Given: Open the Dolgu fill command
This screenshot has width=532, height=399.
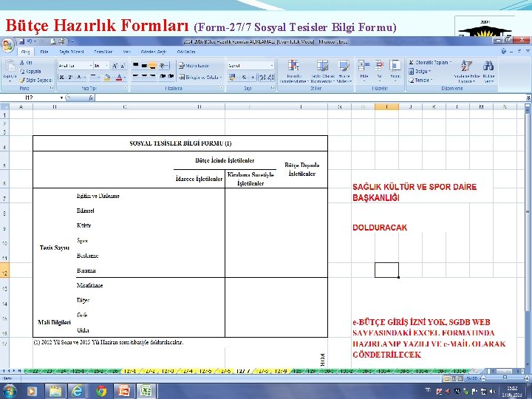Looking at the screenshot, I should 420,71.
